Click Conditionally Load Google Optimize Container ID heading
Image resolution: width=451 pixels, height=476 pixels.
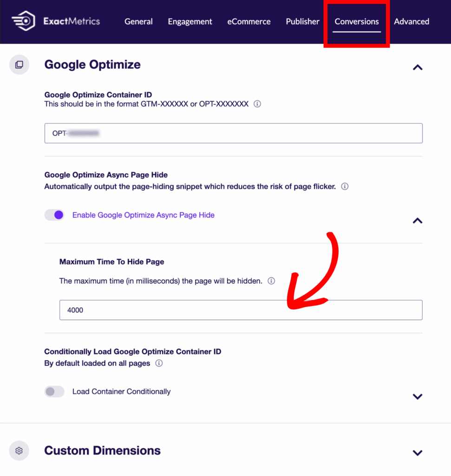pyautogui.click(x=133, y=351)
